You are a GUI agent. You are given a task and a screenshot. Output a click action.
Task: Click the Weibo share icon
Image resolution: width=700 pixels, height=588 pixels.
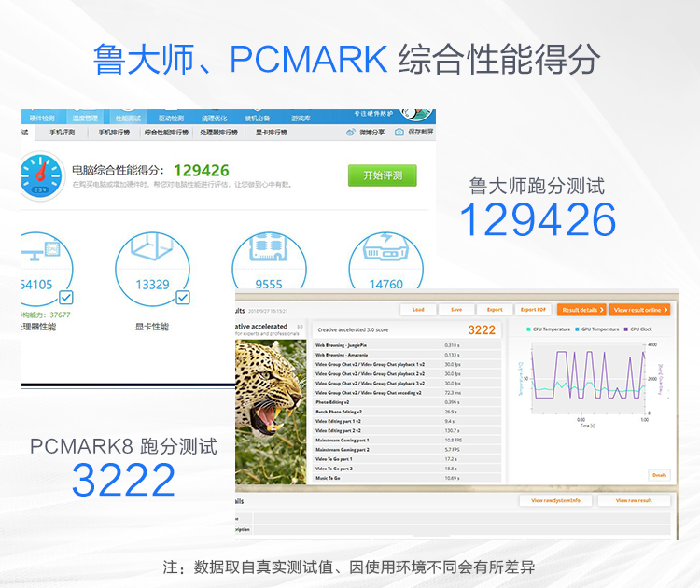(x=350, y=133)
